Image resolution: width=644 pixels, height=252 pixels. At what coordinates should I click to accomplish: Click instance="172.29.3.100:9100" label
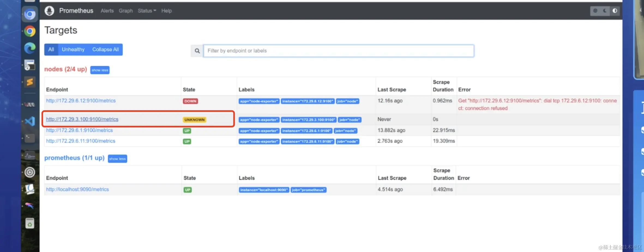[x=309, y=120]
